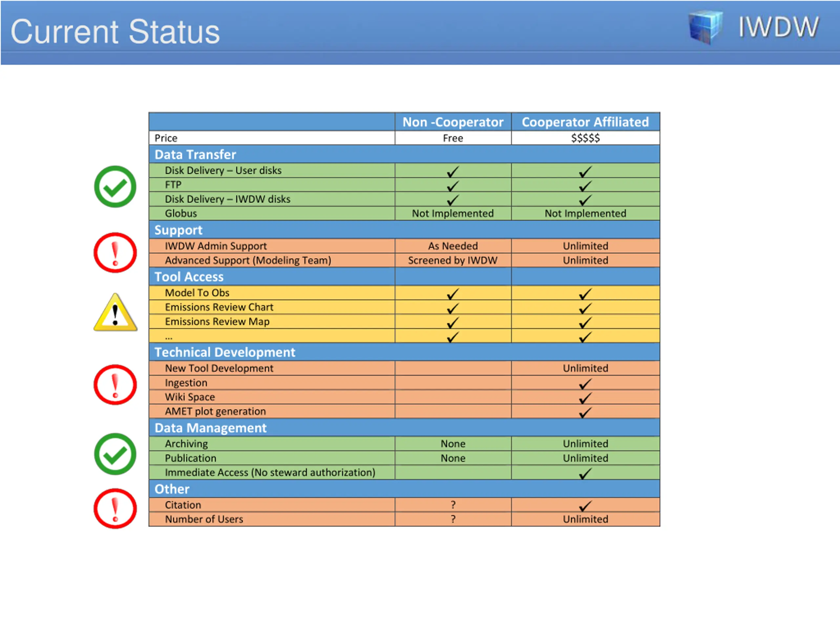Click the green check icon beside Data Transfer

[x=115, y=186]
